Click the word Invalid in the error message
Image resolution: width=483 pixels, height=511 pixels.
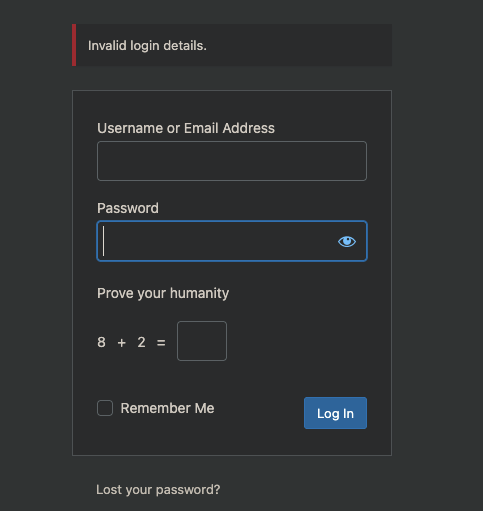coord(107,46)
